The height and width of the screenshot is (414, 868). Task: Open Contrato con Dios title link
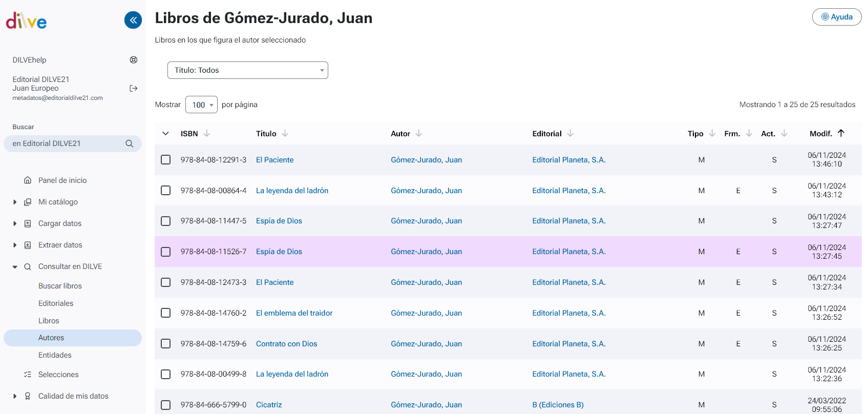pyautogui.click(x=287, y=344)
